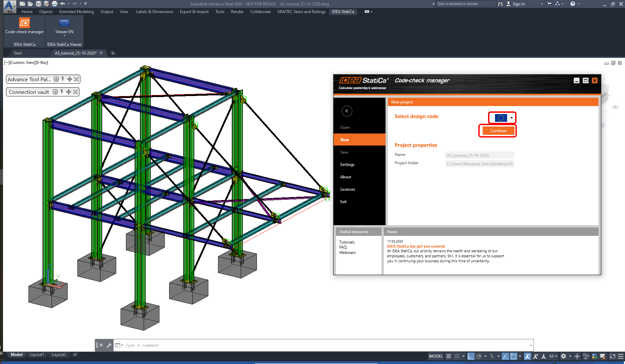Close the Connection vault bar
Image resolution: width=625 pixels, height=364 pixels.
click(75, 92)
